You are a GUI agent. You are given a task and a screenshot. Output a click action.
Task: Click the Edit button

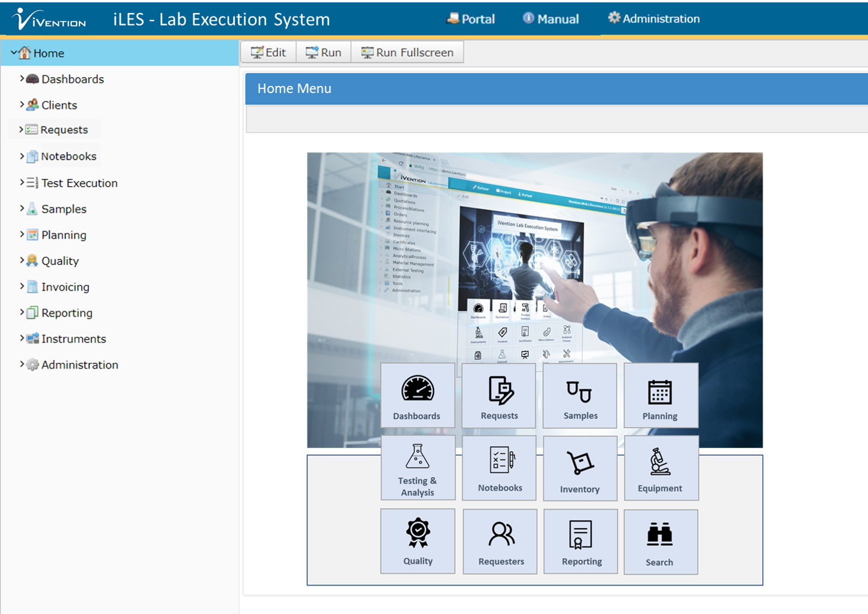(268, 52)
